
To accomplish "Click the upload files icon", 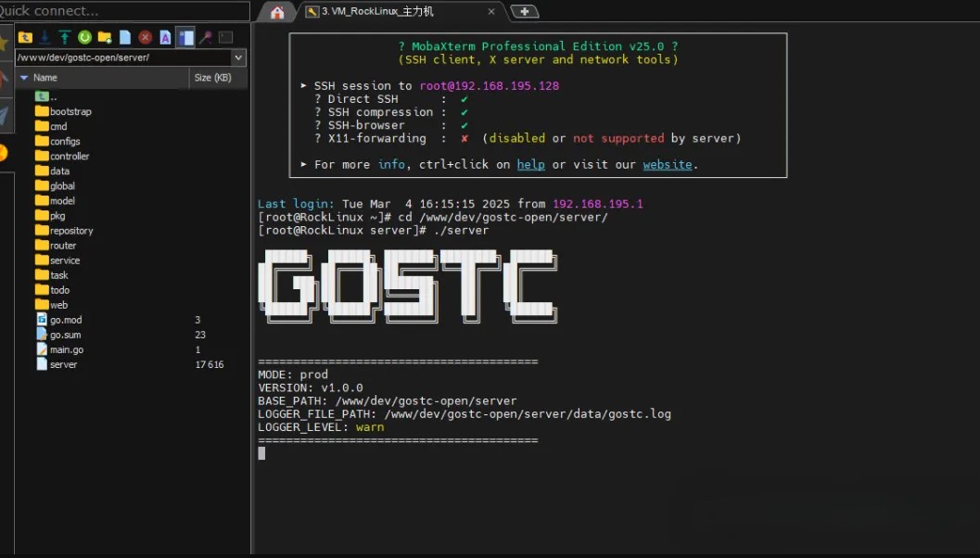I will (x=65, y=37).
